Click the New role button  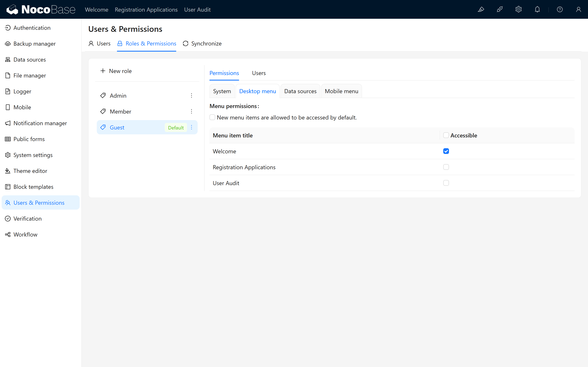point(116,71)
